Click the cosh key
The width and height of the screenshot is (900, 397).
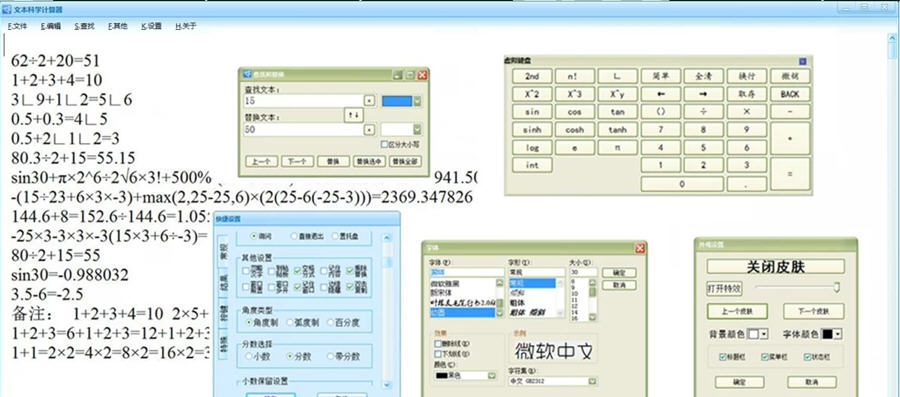(575, 130)
